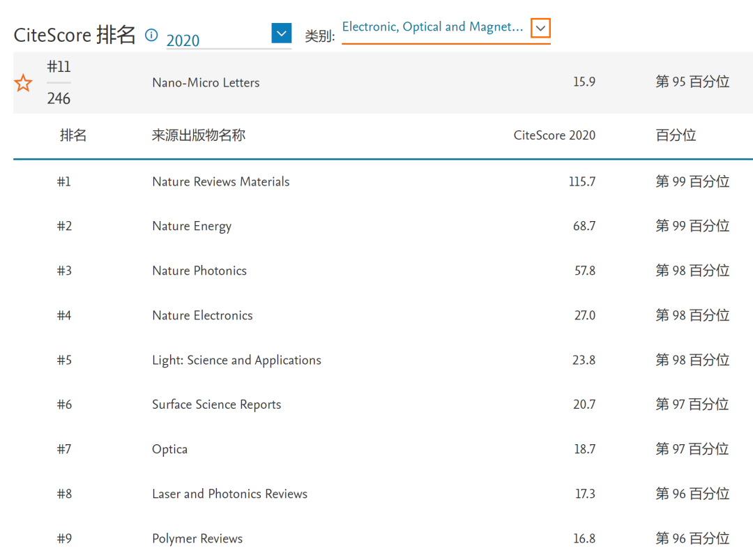
Task: Open the 2020 year dropdown arrow
Action: tap(282, 33)
